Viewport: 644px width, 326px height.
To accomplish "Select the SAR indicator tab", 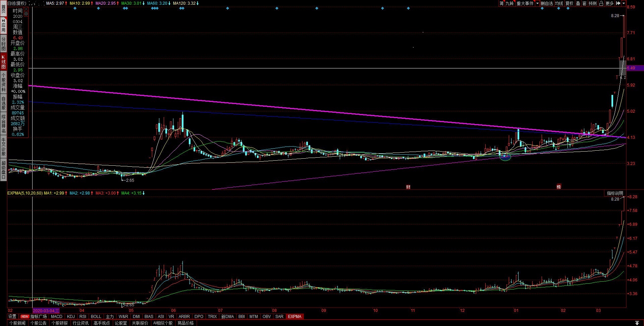I will tap(279, 316).
